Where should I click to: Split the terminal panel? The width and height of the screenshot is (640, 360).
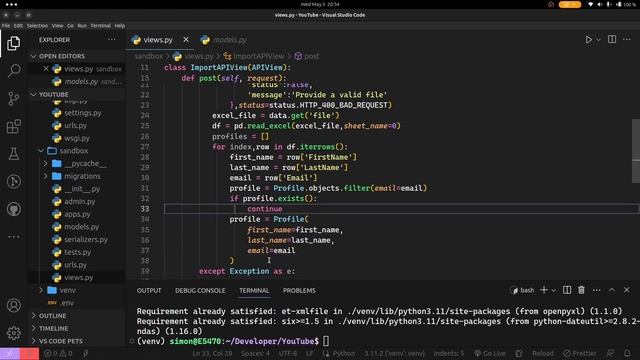tap(567, 290)
